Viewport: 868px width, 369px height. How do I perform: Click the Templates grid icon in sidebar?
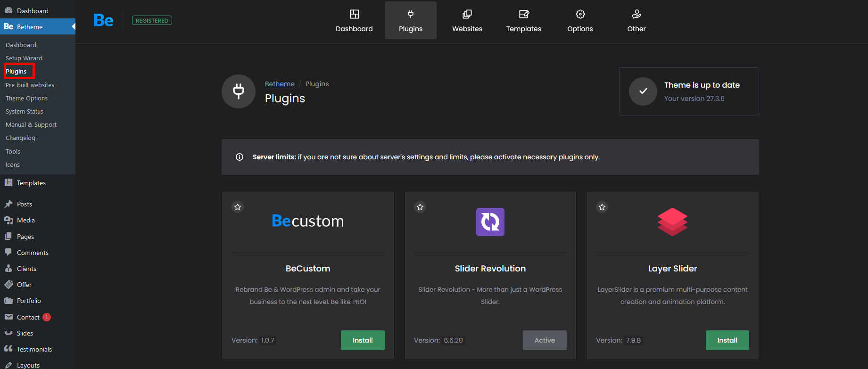[8, 182]
